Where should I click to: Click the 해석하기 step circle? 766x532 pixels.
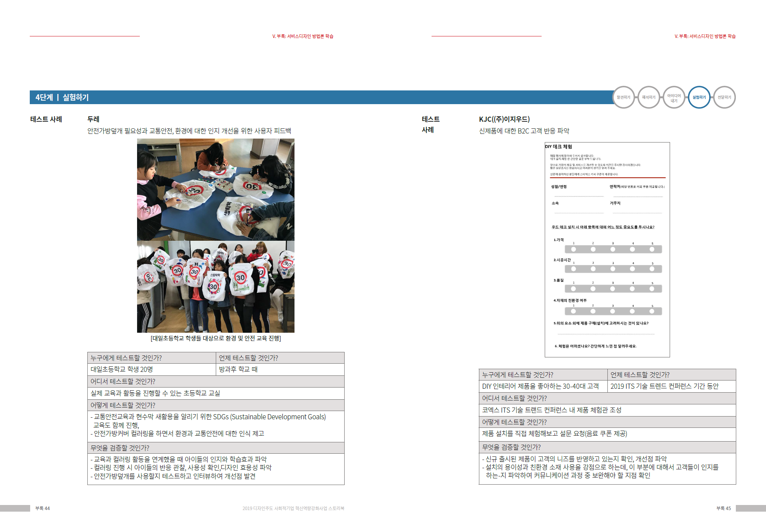(649, 97)
